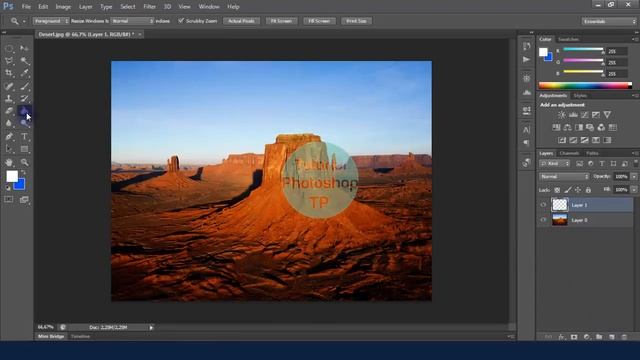Switch to the Swatches tab
Image resolution: width=640 pixels, height=360 pixels.
pos(568,39)
